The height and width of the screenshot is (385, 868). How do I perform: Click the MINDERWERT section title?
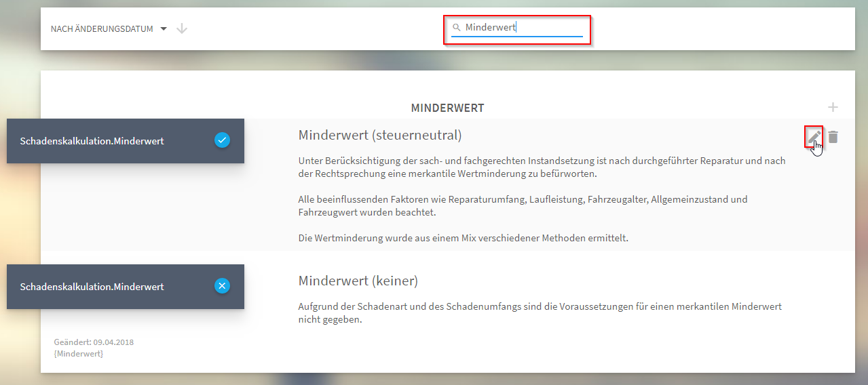point(447,108)
